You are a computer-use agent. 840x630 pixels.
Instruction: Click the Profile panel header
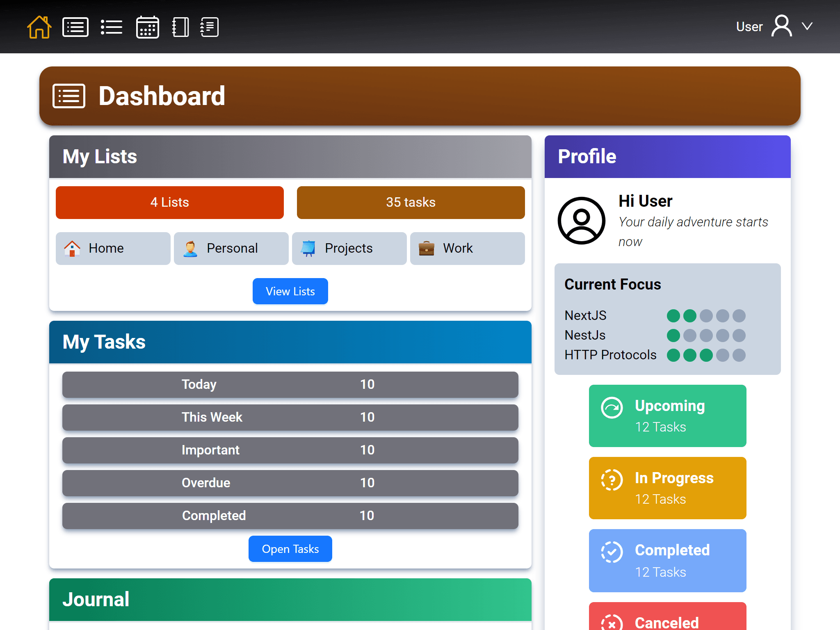668,157
